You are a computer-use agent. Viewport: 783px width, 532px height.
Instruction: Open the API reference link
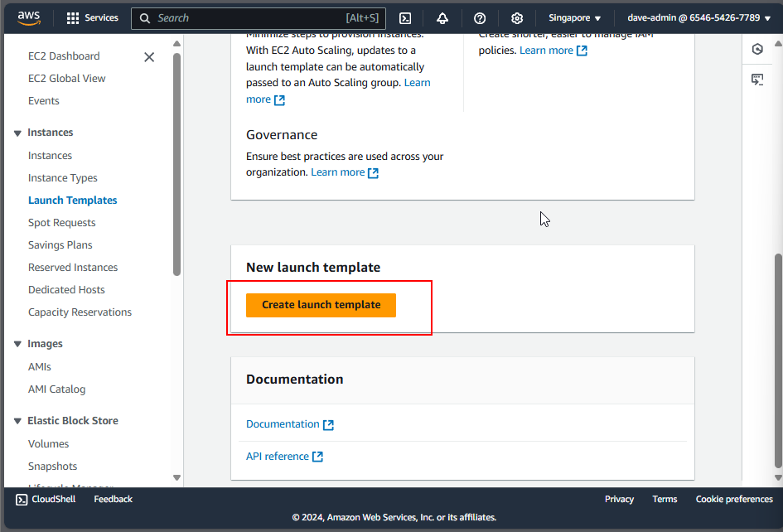(278, 457)
